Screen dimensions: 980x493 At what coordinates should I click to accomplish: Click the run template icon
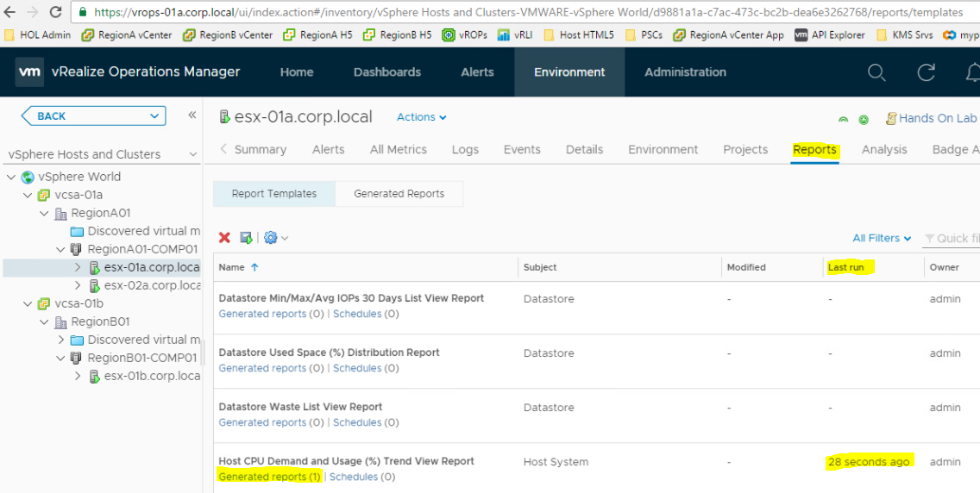[246, 237]
